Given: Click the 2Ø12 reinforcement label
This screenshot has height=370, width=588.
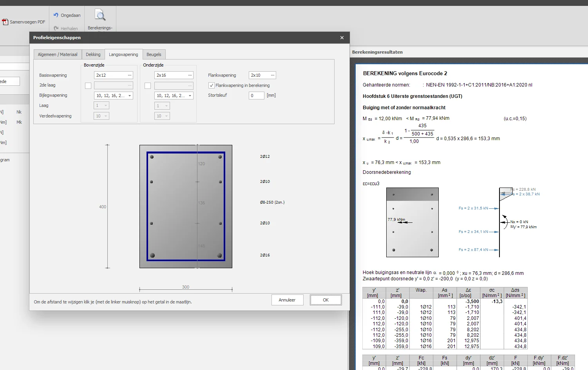Looking at the screenshot, I should [x=265, y=156].
